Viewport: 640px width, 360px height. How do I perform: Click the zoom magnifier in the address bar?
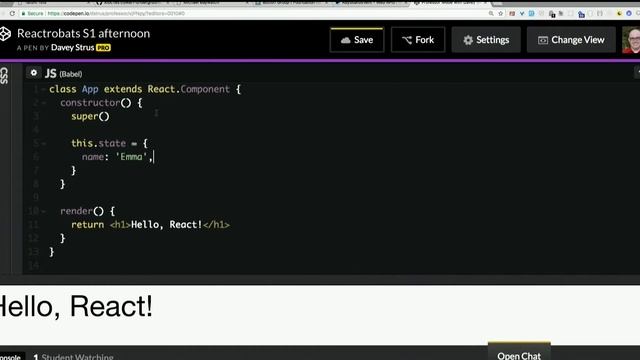pyautogui.click(x=491, y=13)
